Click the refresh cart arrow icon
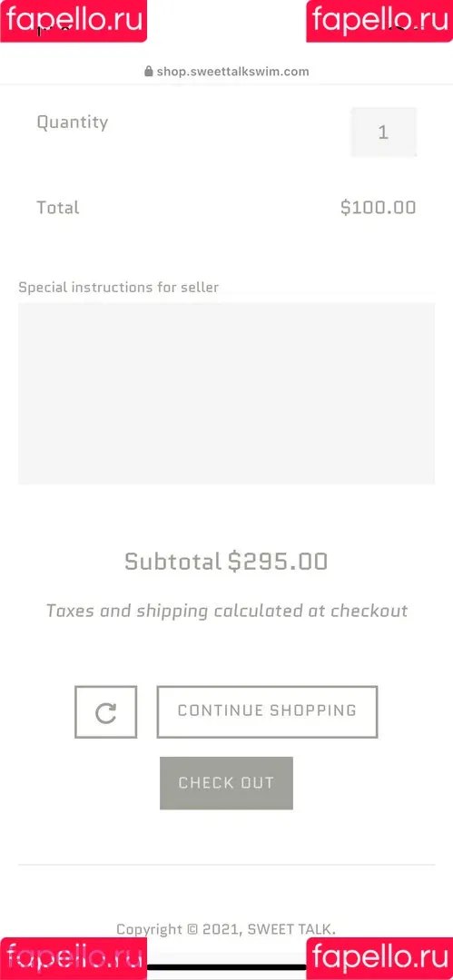This screenshot has width=453, height=980. point(105,712)
